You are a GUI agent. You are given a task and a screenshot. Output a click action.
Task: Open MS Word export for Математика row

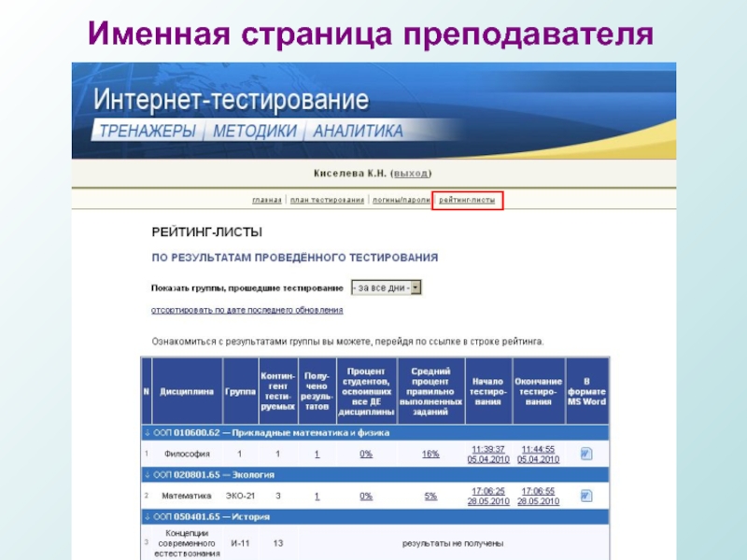pyautogui.click(x=586, y=496)
